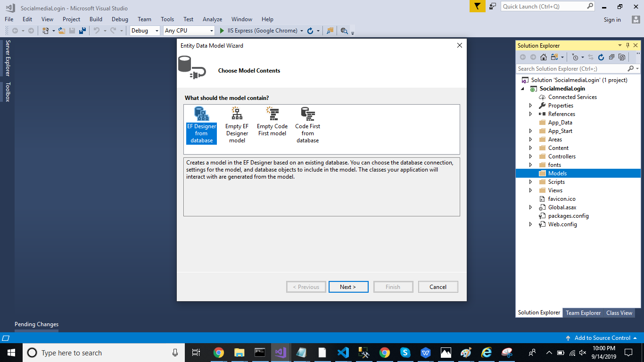Select favicon.ico file
This screenshot has width=644, height=362.
click(x=561, y=199)
